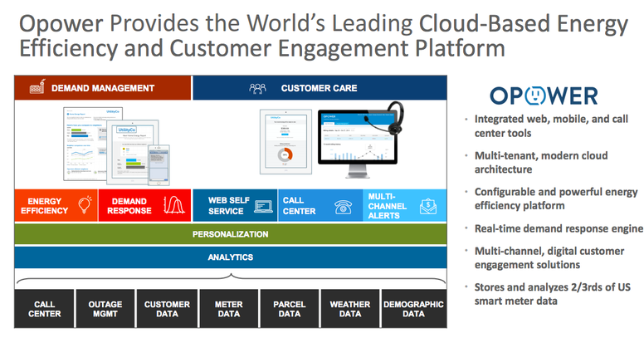Click the people icon beside Customer Care
Screen dimensions: 644x338
point(257,88)
